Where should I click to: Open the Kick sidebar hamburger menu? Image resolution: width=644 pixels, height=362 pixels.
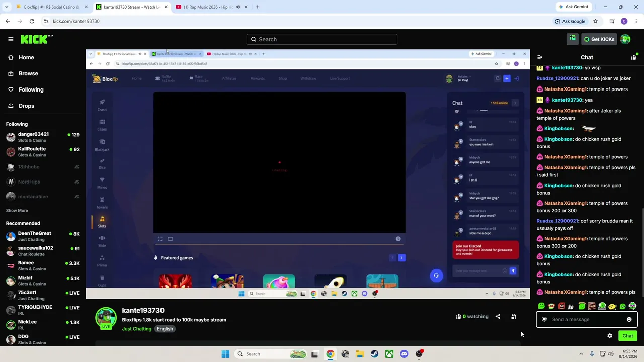[x=11, y=39]
